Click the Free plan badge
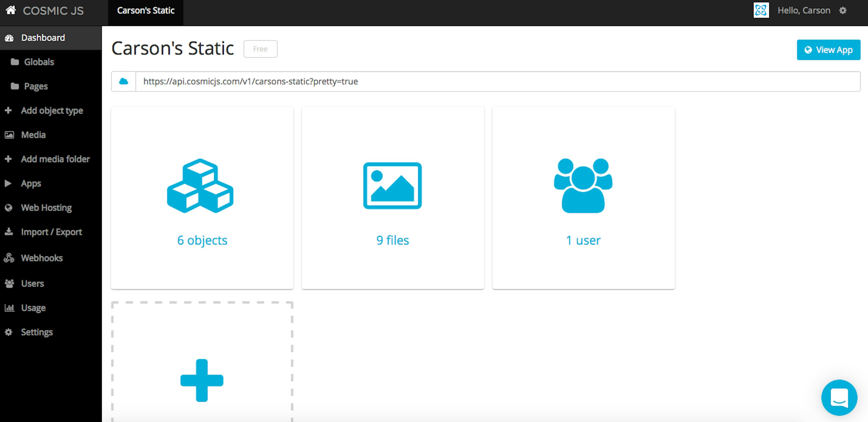Screen dimensions: 868x422 pyautogui.click(x=260, y=49)
